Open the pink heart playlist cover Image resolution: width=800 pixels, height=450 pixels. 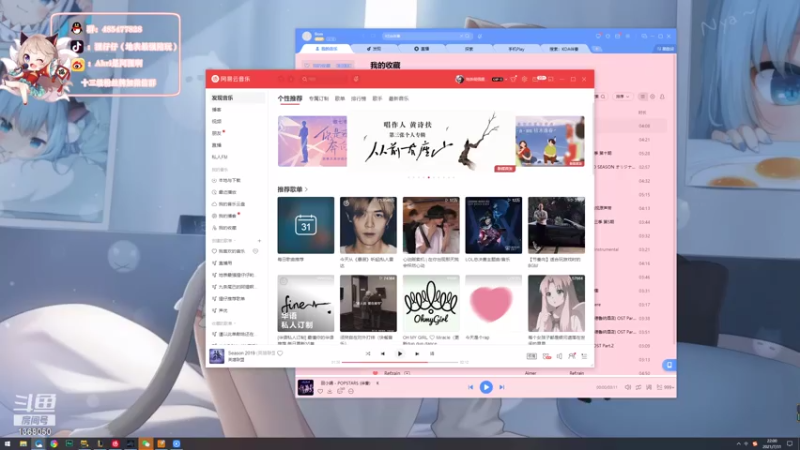coord(493,304)
